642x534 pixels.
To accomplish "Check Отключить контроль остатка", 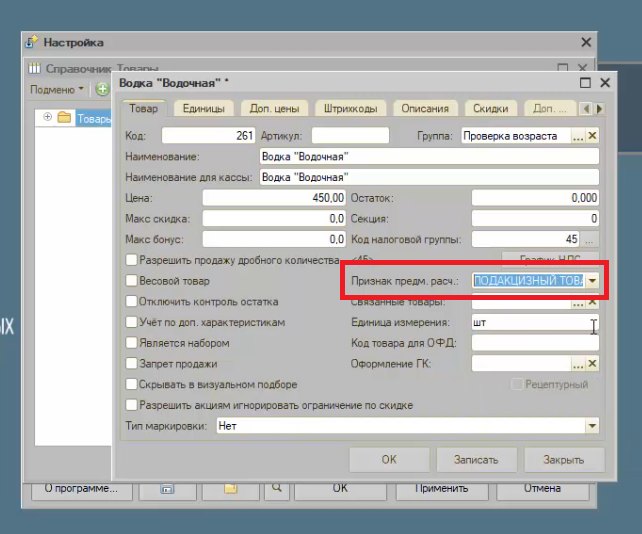I will point(131,301).
